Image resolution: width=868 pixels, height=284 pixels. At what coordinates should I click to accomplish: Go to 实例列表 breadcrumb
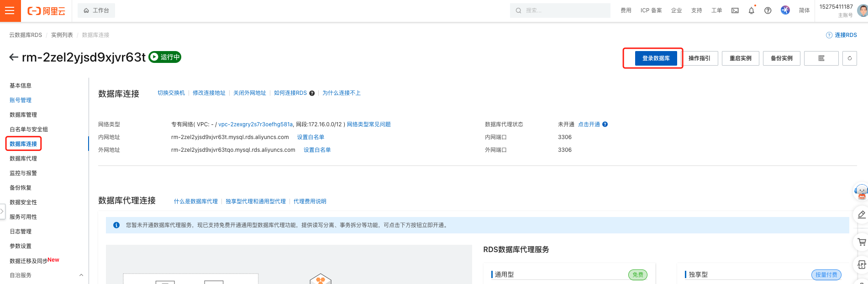(x=62, y=35)
